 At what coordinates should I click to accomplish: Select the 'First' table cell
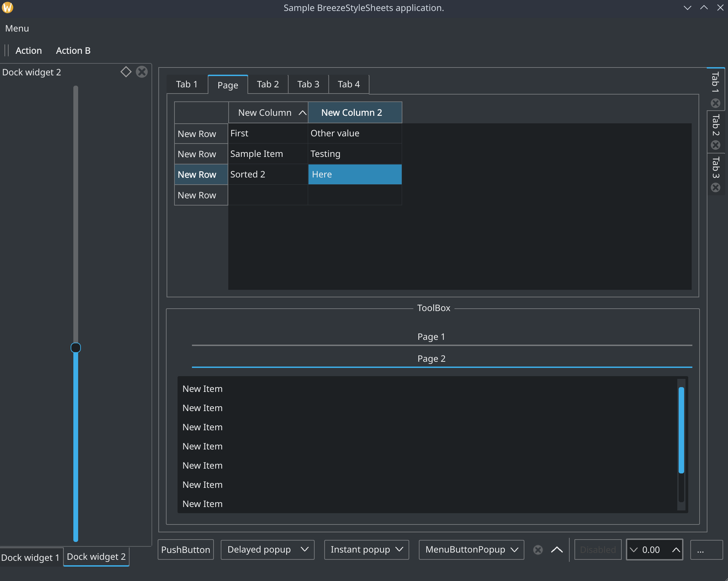(268, 133)
